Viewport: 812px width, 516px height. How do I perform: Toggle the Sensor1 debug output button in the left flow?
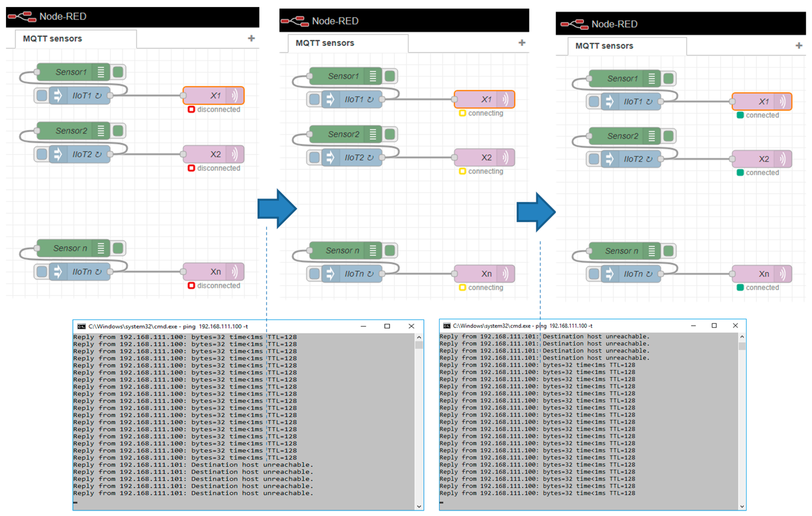click(118, 72)
